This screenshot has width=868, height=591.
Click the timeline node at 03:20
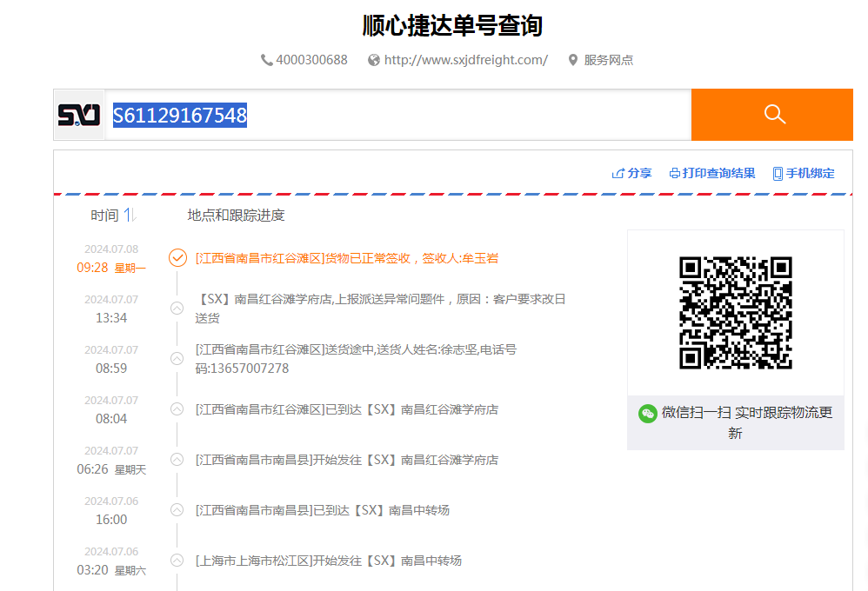pos(177,560)
